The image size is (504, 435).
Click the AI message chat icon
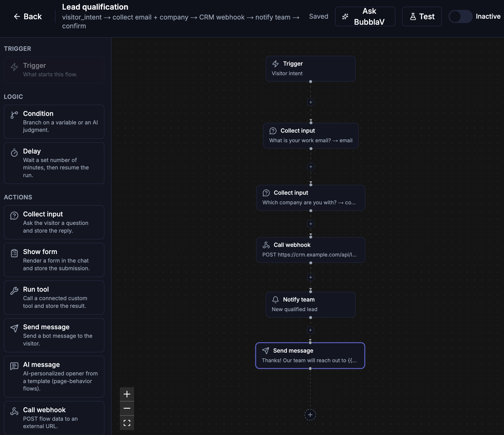coord(14,366)
